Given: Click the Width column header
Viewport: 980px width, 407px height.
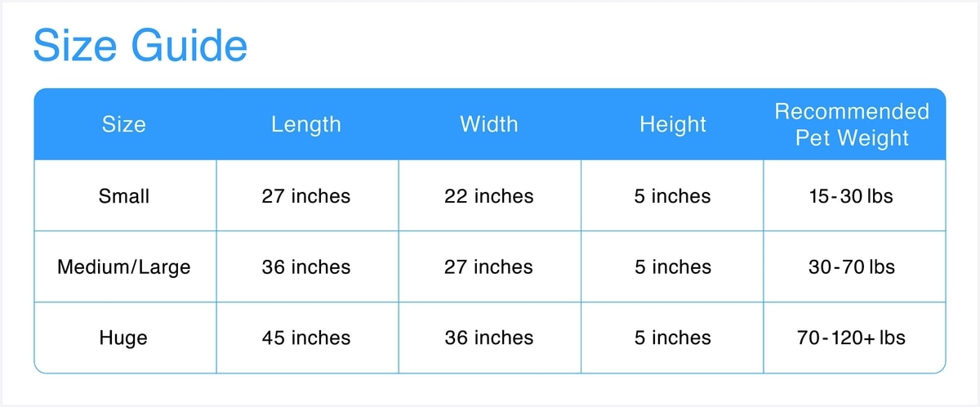Looking at the screenshot, I should tap(488, 124).
